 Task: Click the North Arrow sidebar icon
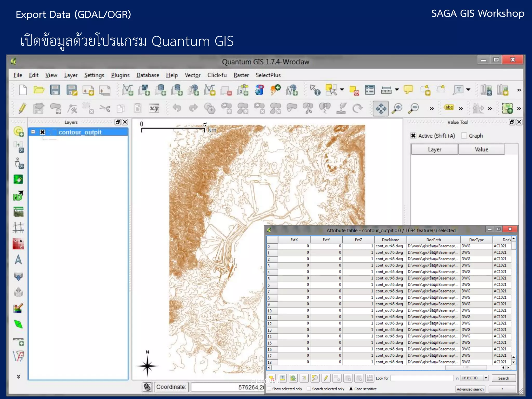point(18,260)
